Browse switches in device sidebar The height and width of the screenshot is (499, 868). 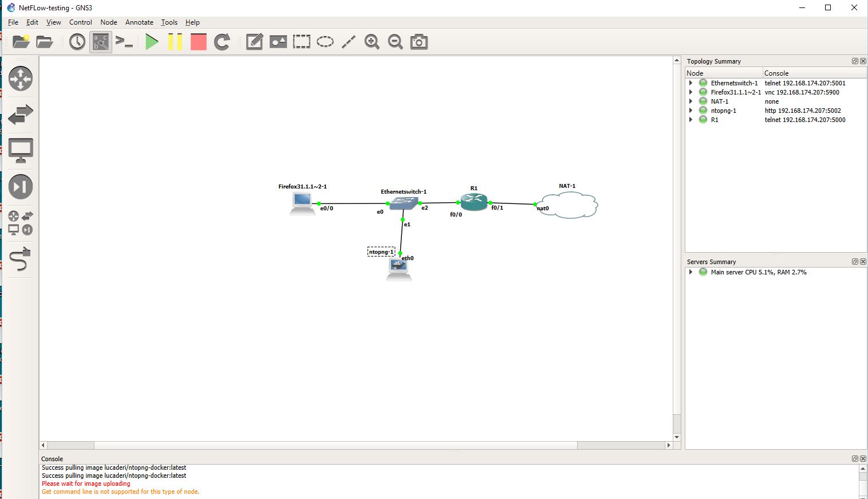(x=21, y=115)
